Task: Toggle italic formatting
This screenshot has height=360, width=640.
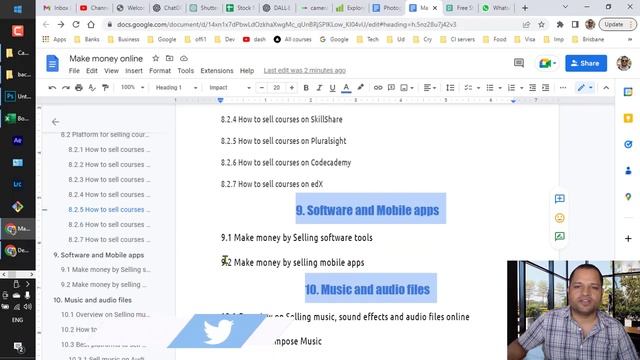Action: point(319,87)
